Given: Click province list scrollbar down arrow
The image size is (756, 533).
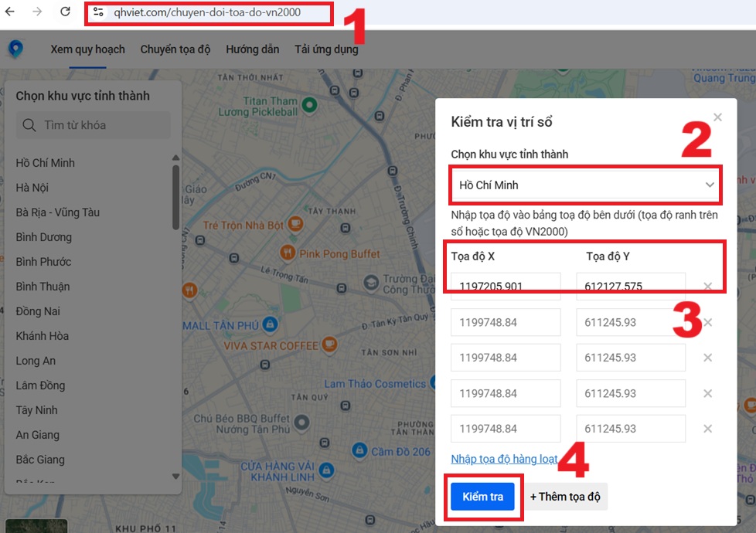Looking at the screenshot, I should 176,476.
